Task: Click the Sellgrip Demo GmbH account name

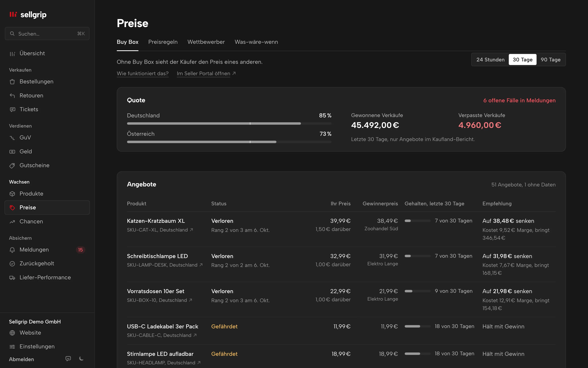Action: [35, 321]
